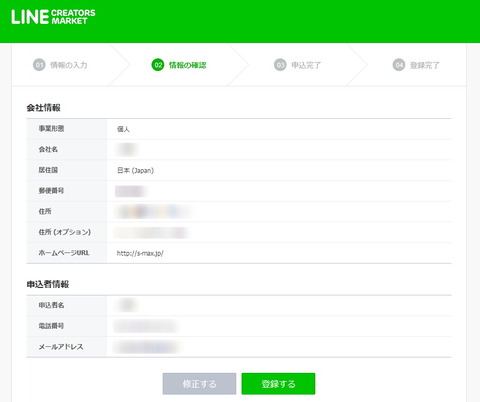480x402 pixels.
Task: Click the 会社名 row label
Action: 48,149
